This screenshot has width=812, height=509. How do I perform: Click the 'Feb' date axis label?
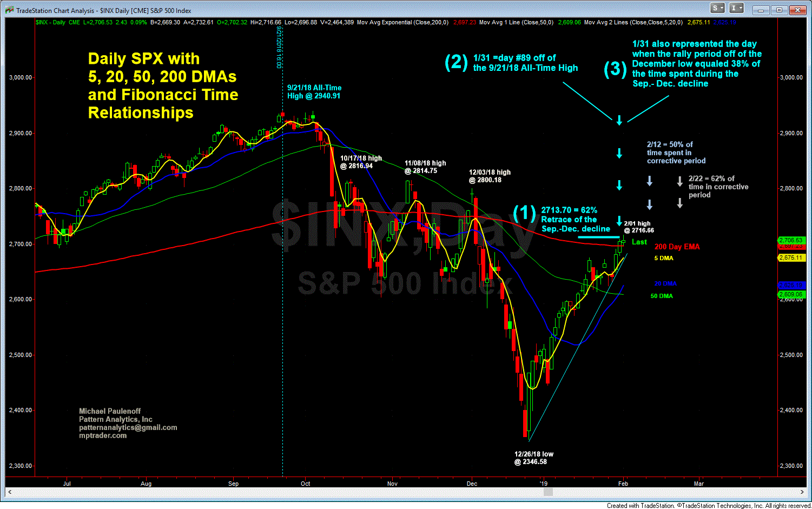[x=623, y=484]
